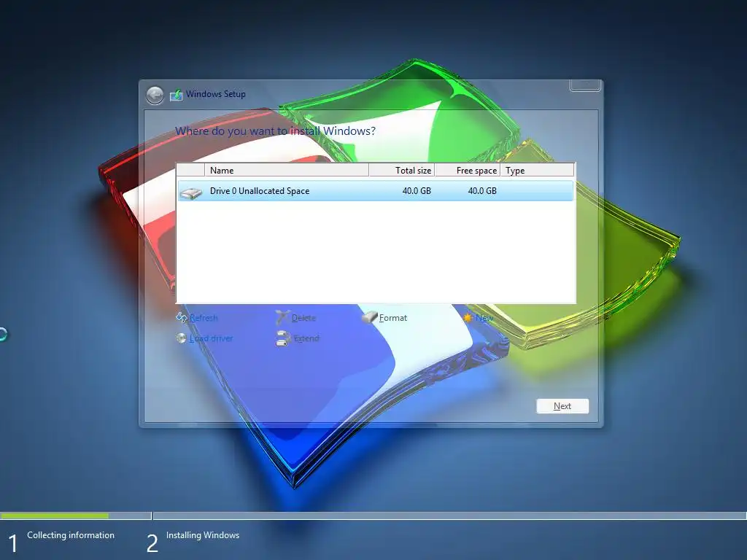The image size is (747, 560).
Task: Click the 40.0 GB free space cell
Action: 482,191
